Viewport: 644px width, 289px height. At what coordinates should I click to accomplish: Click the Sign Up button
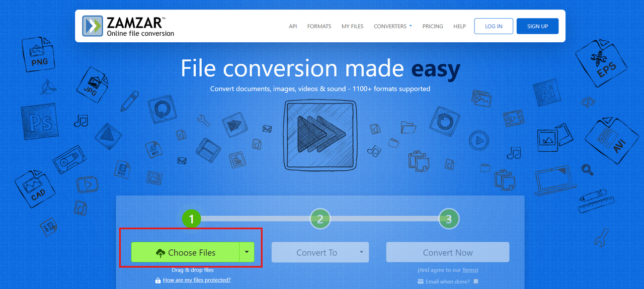click(537, 26)
